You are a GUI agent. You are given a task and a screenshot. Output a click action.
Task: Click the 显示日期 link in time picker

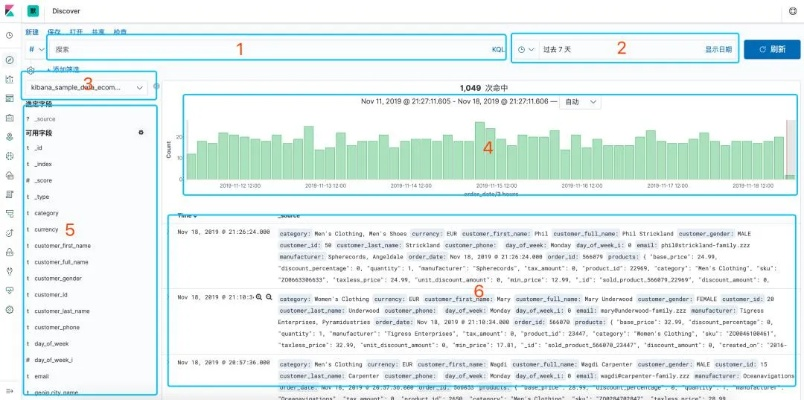(717, 48)
